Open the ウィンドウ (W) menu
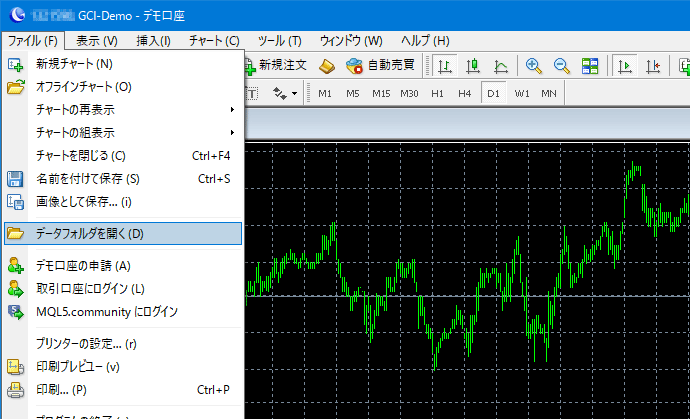 [351, 41]
